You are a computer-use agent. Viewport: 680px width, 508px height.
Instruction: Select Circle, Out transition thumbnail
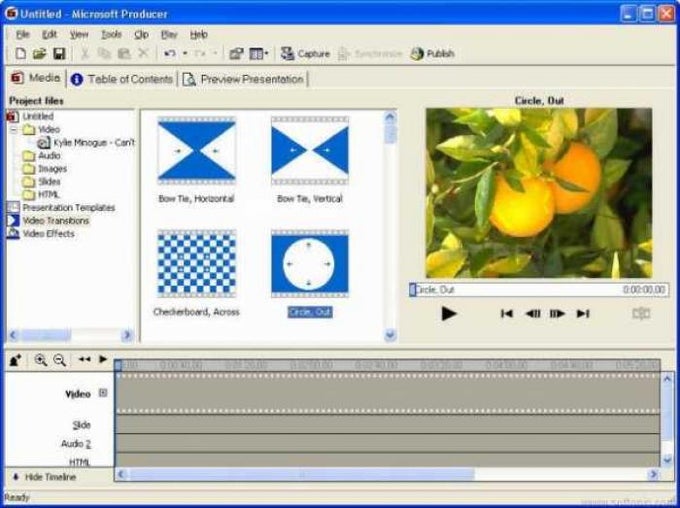coord(310,263)
